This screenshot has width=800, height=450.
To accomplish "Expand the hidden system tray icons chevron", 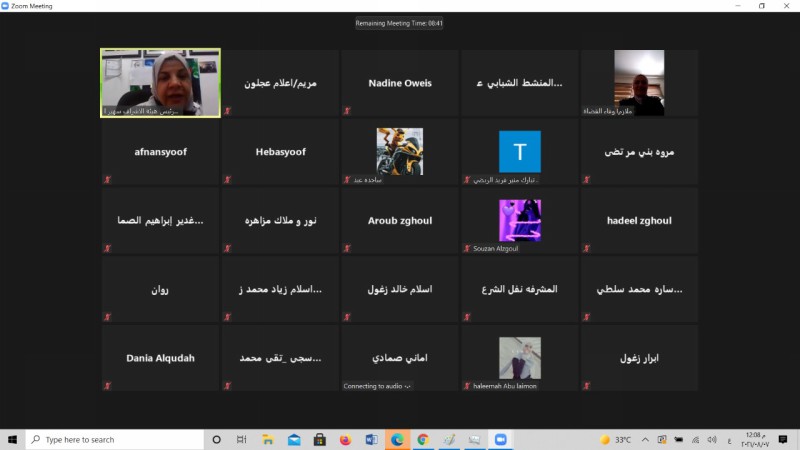I will 646,439.
